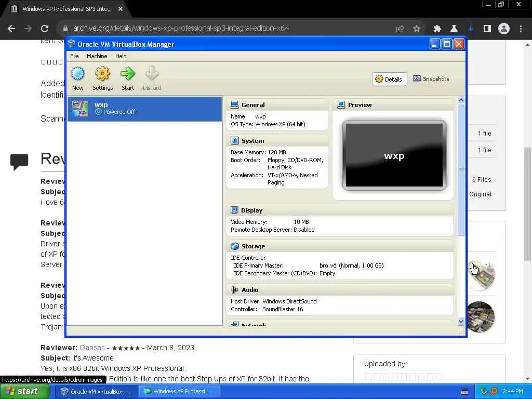Click the Storage section disk icon
The height and width of the screenshot is (399, 532).
coord(234,246)
